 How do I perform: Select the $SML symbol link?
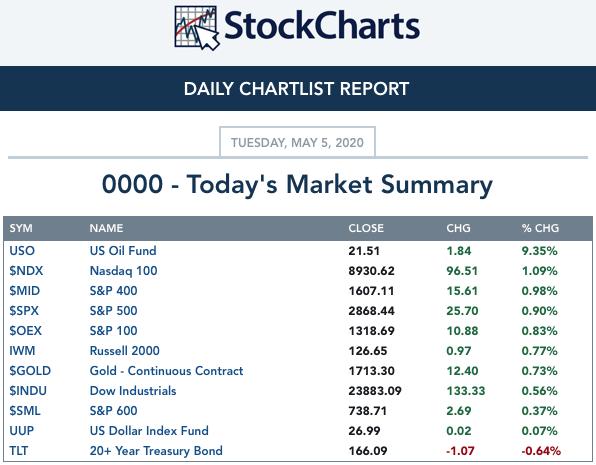tap(25, 411)
